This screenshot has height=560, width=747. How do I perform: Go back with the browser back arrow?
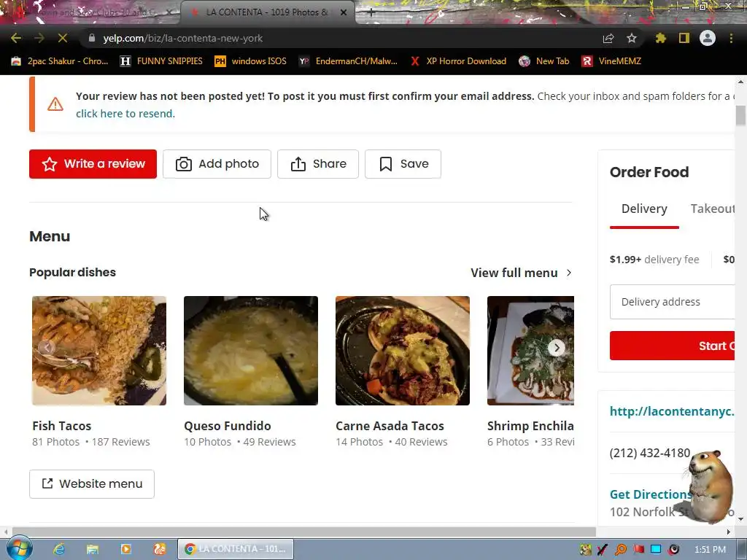coord(16,38)
